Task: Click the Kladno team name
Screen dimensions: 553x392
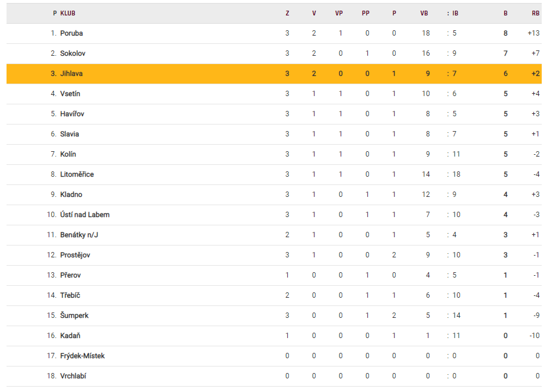Action: 71,195
